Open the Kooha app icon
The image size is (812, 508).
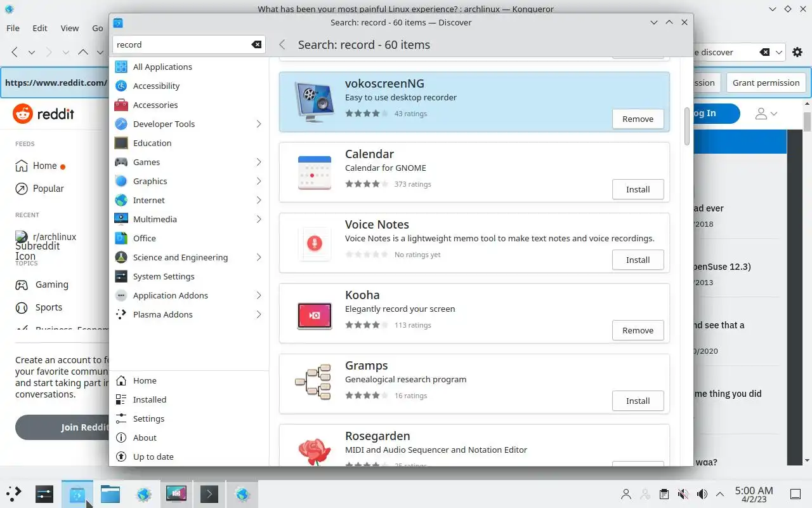315,316
